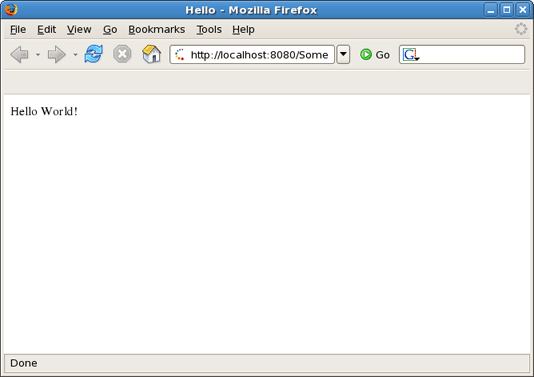This screenshot has width=534, height=377.
Task: Click the Back arrow button
Action: tap(20, 54)
